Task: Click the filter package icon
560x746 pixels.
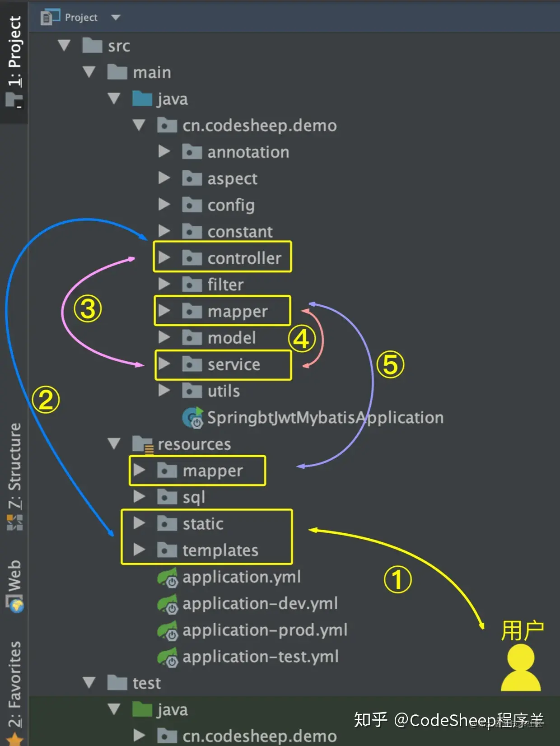Action: pyautogui.click(x=192, y=284)
